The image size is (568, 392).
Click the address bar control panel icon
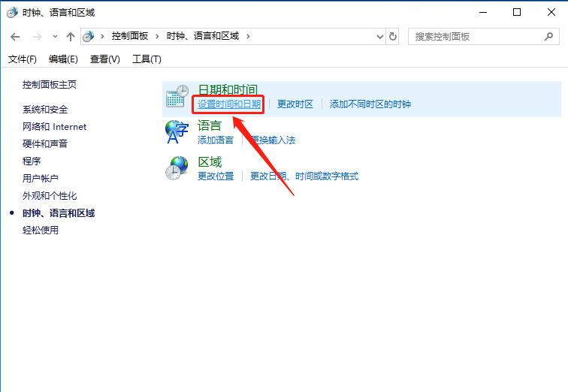click(89, 36)
